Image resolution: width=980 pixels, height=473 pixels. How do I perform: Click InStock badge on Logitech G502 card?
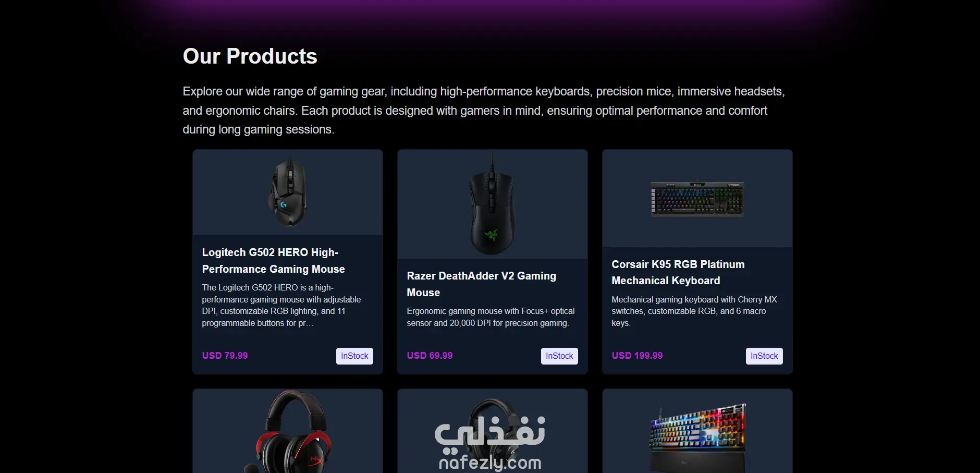[x=354, y=356]
